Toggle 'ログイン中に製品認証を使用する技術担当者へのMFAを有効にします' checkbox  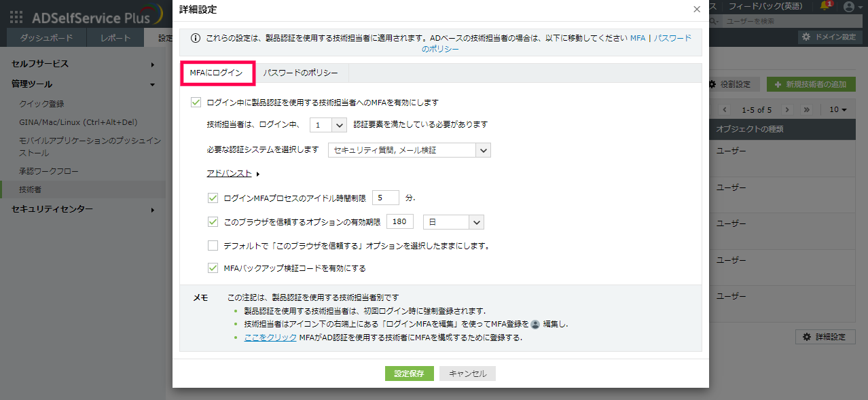coord(196,103)
